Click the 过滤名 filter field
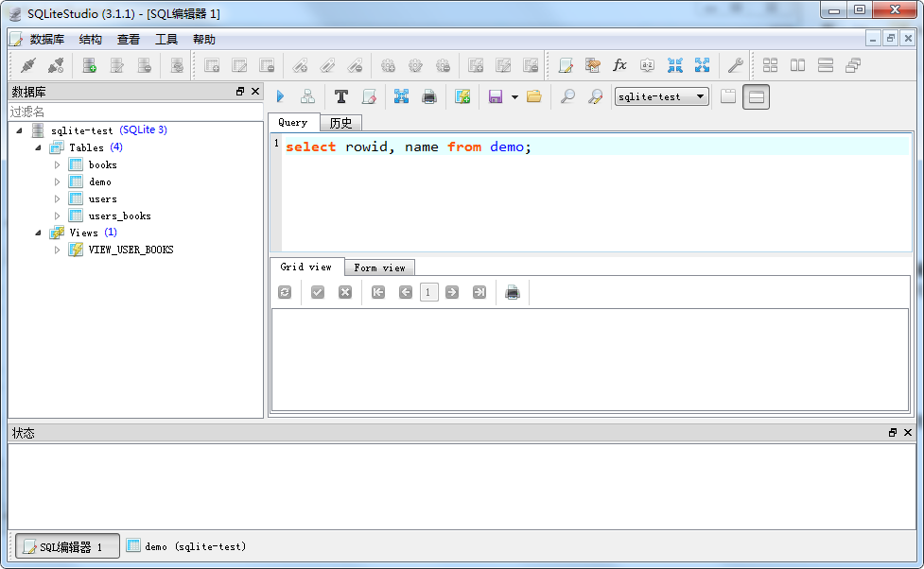Viewport: 924px width, 569px height. (x=135, y=112)
